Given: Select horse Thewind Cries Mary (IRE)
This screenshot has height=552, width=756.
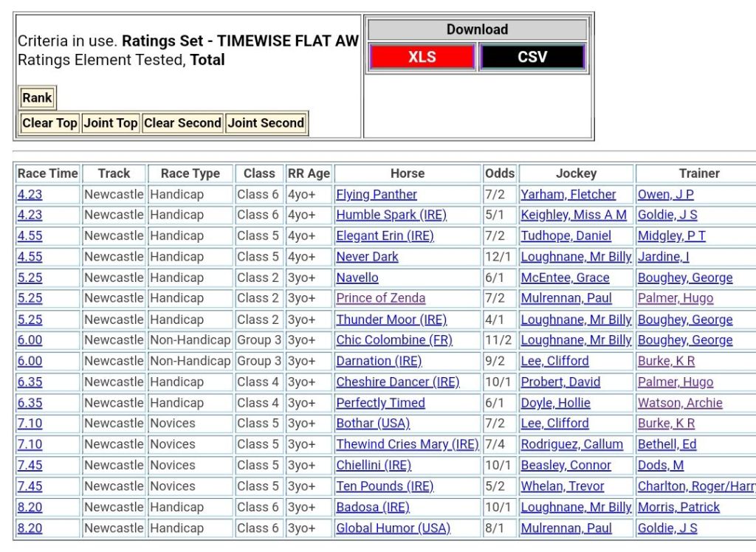Looking at the screenshot, I should pos(408,444).
